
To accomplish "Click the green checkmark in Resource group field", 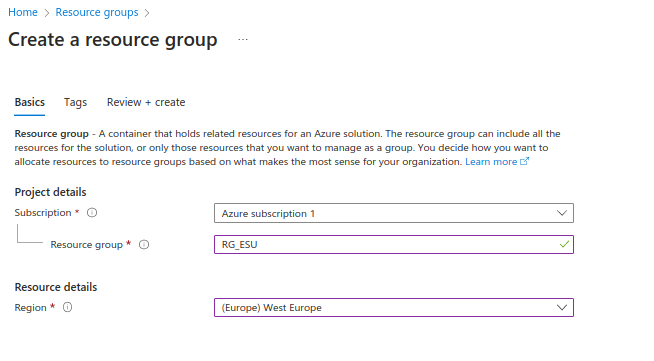I will point(564,244).
